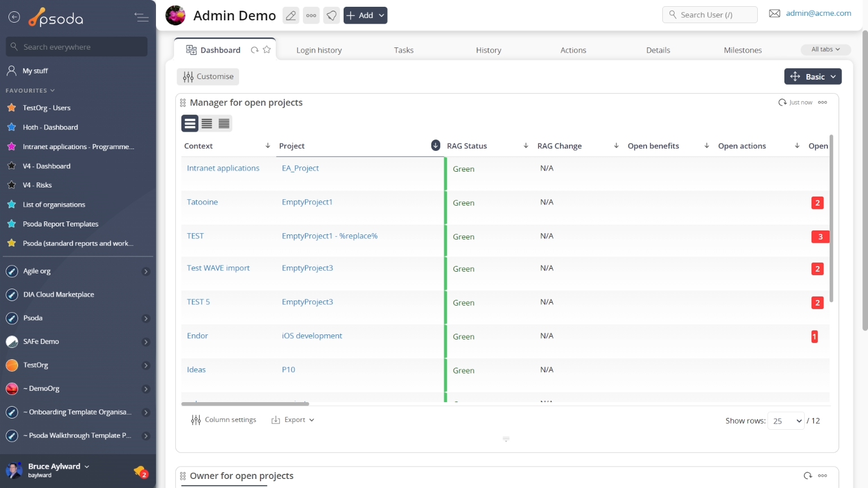Collapse the Favourites section
The image size is (868, 488).
click(x=30, y=90)
